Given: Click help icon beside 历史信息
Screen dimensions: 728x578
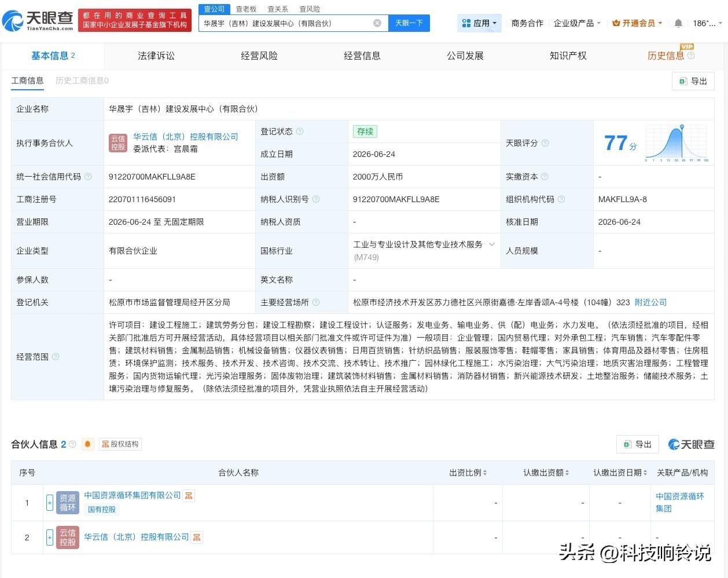Looking at the screenshot, I should [x=691, y=56].
